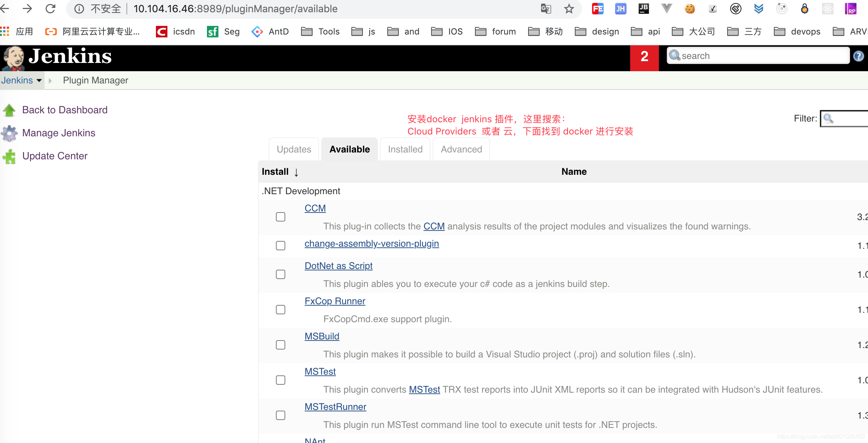This screenshot has height=443, width=868.
Task: Open the DotNet as Script link
Action: pos(338,266)
